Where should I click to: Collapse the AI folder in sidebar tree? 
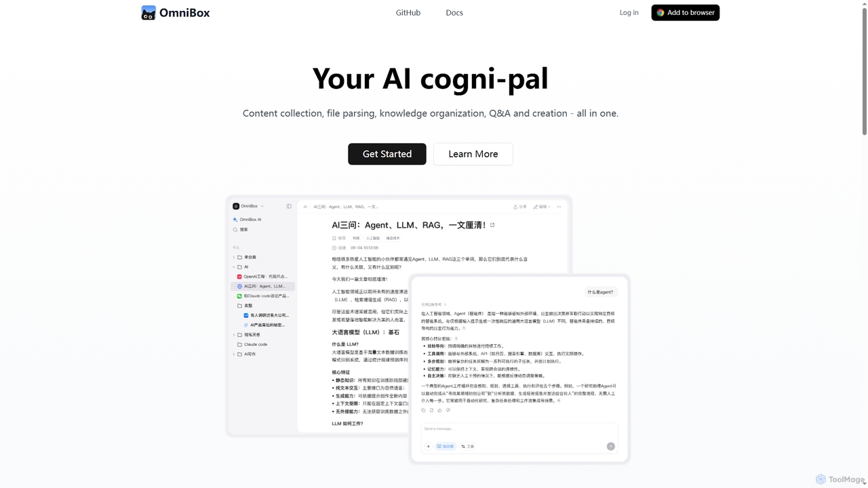[234, 267]
